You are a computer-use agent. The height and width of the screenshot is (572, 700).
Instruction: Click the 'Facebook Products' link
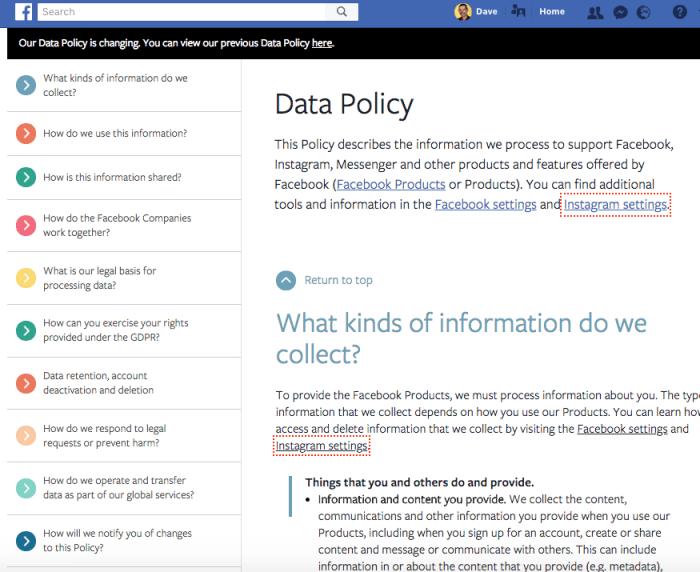tap(391, 185)
